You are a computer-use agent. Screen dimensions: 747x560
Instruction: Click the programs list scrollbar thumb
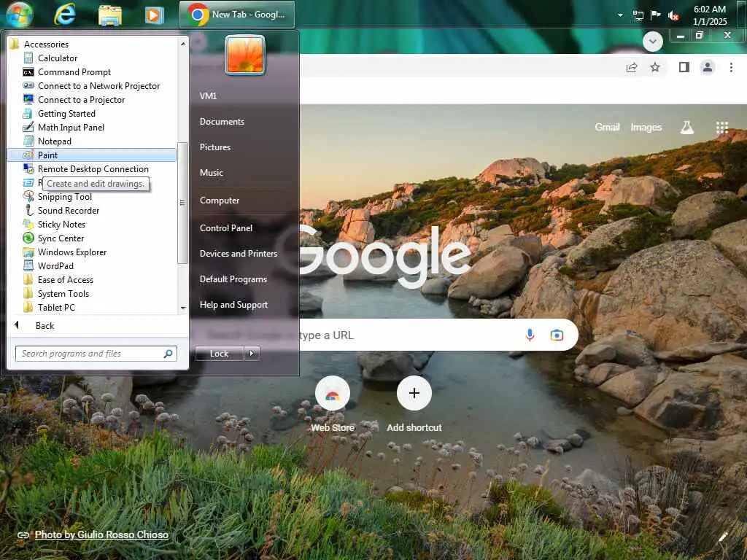coord(182,203)
